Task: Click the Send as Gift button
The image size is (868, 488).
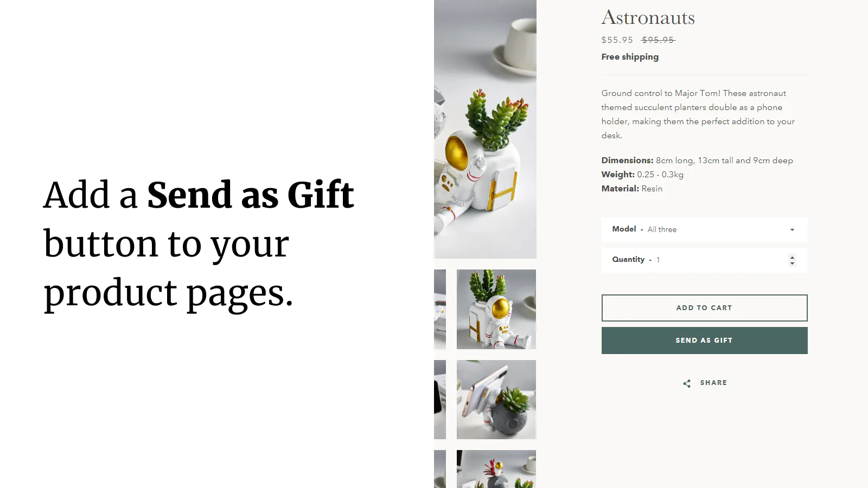Action: click(704, 341)
